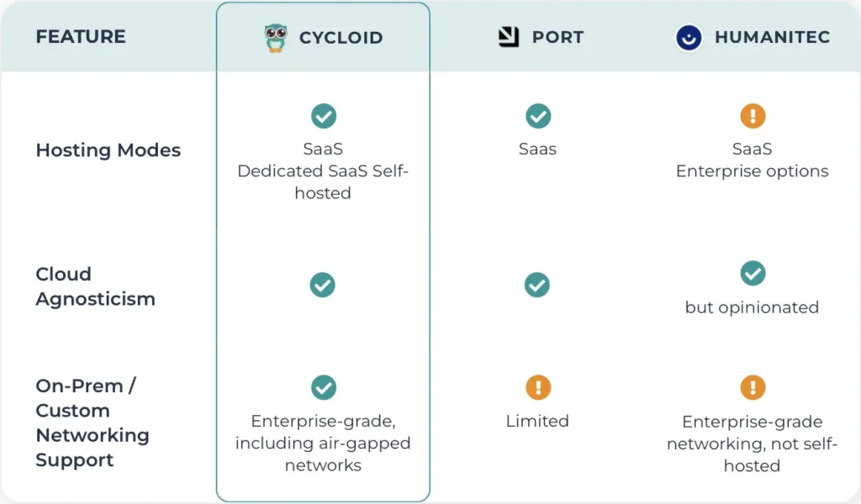Click the Humanitec smiley logo

(x=689, y=38)
